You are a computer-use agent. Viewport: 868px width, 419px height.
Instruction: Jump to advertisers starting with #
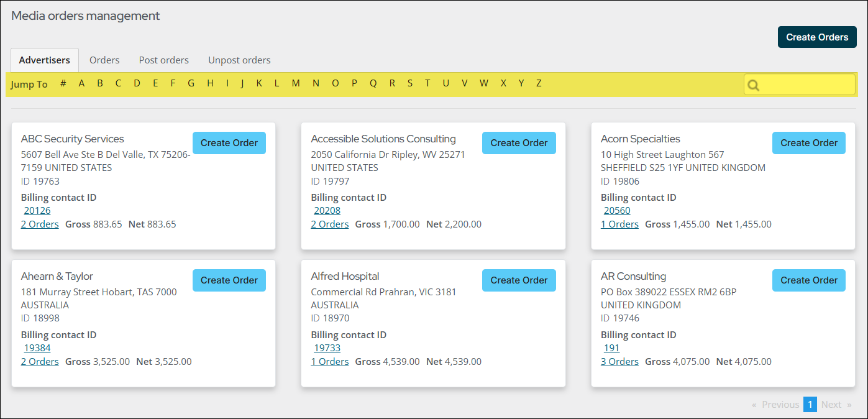click(x=63, y=83)
